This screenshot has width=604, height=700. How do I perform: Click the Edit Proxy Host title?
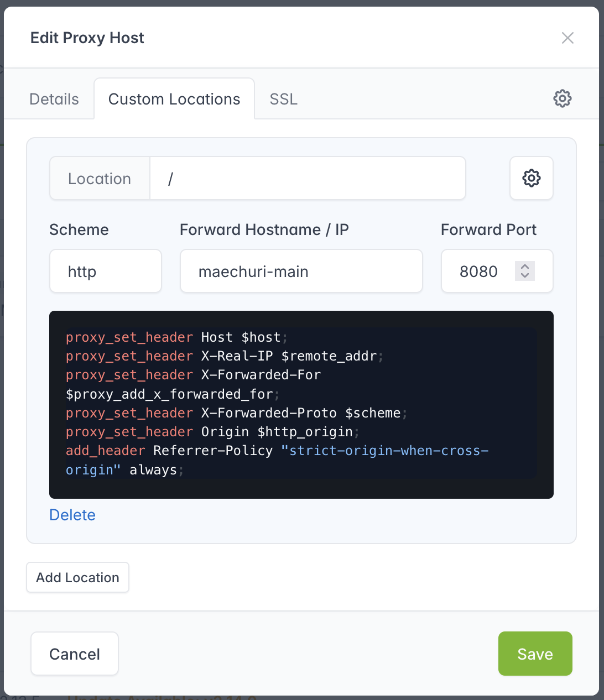(x=87, y=38)
